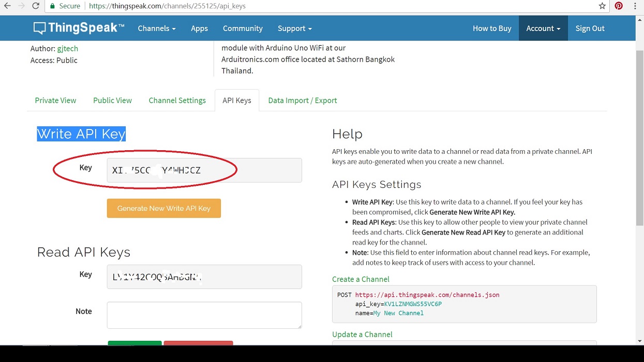Click the Generate New Write API Key button

pyautogui.click(x=164, y=208)
